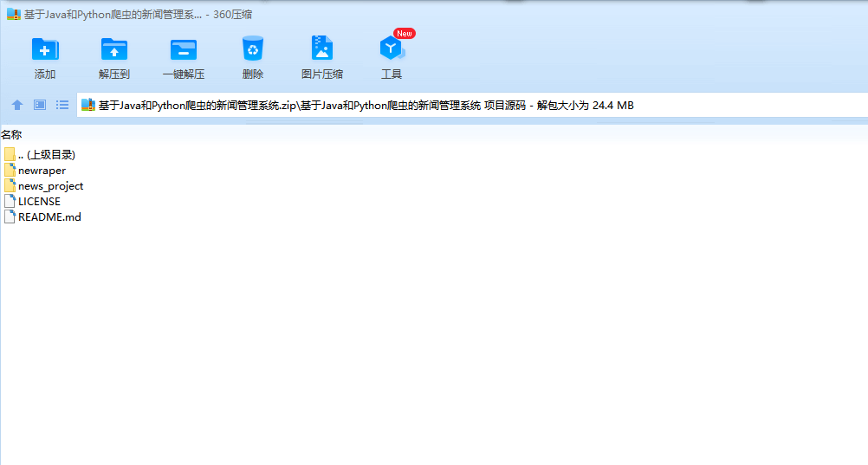This screenshot has height=465, width=868.
Task: Select the news_project folder name
Action: 51,186
